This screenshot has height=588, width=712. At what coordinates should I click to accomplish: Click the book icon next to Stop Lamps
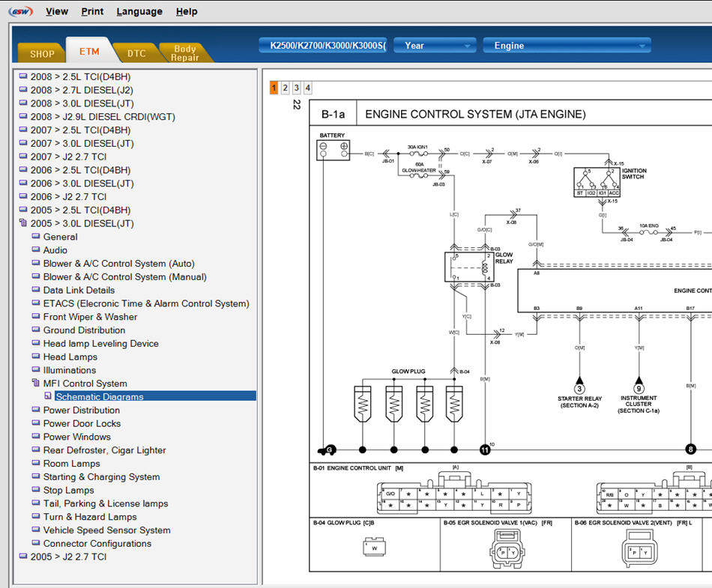click(x=36, y=490)
